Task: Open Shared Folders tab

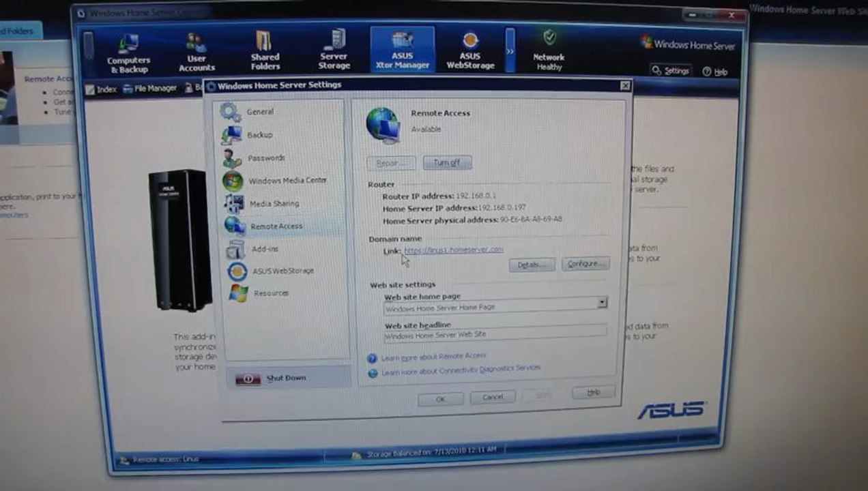Action: tap(265, 50)
